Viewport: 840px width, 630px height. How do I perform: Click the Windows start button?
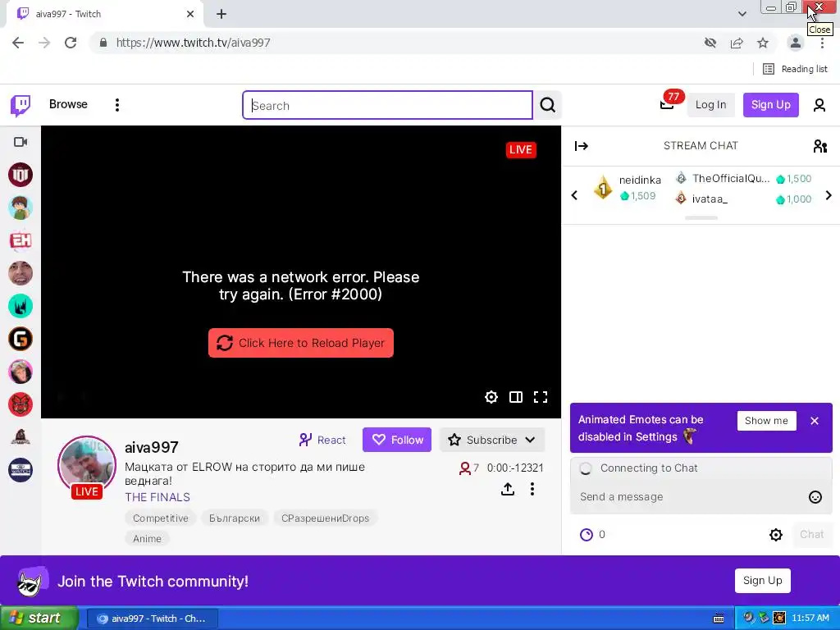click(x=39, y=619)
